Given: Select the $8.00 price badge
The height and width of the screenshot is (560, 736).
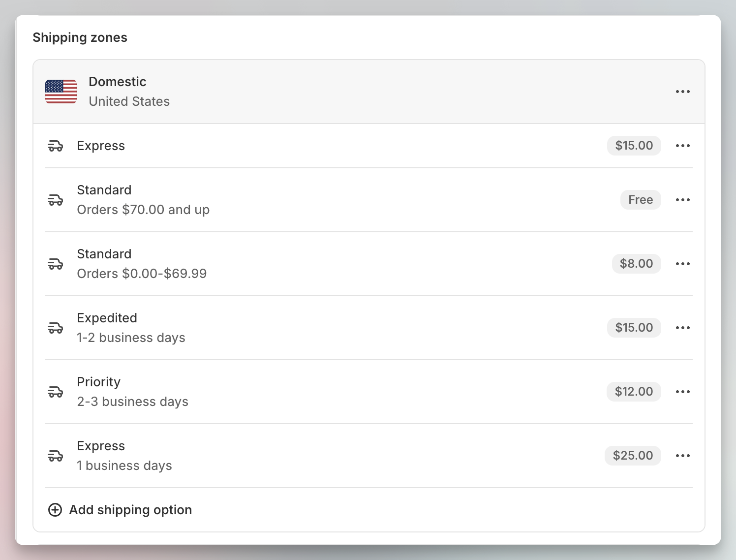Looking at the screenshot, I should coord(636,264).
